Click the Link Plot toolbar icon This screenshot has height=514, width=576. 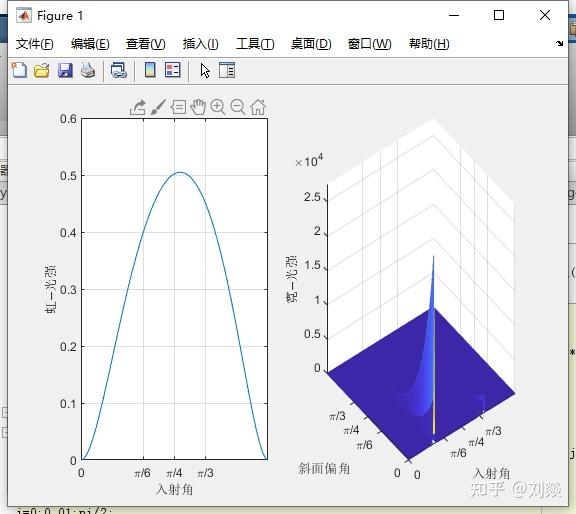point(119,70)
